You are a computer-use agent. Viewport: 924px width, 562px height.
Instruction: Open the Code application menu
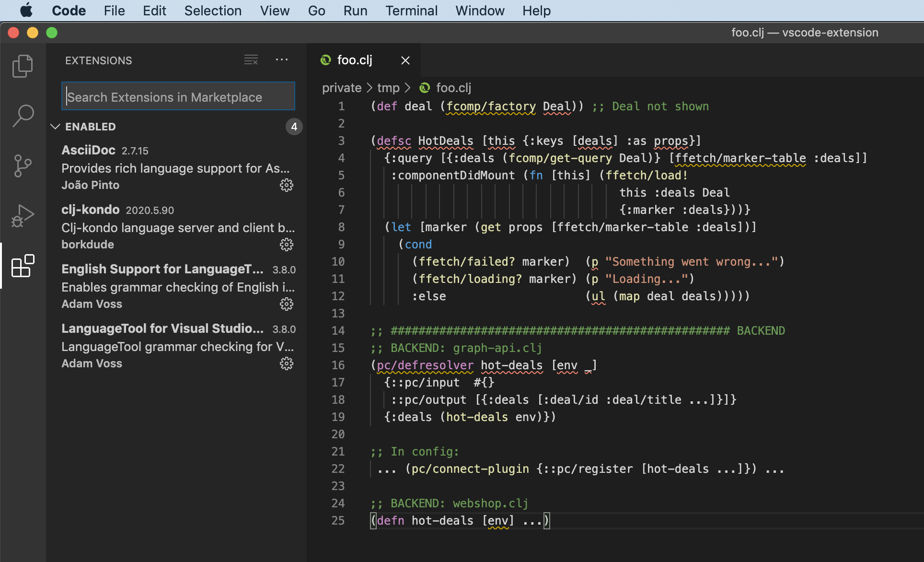[69, 11]
